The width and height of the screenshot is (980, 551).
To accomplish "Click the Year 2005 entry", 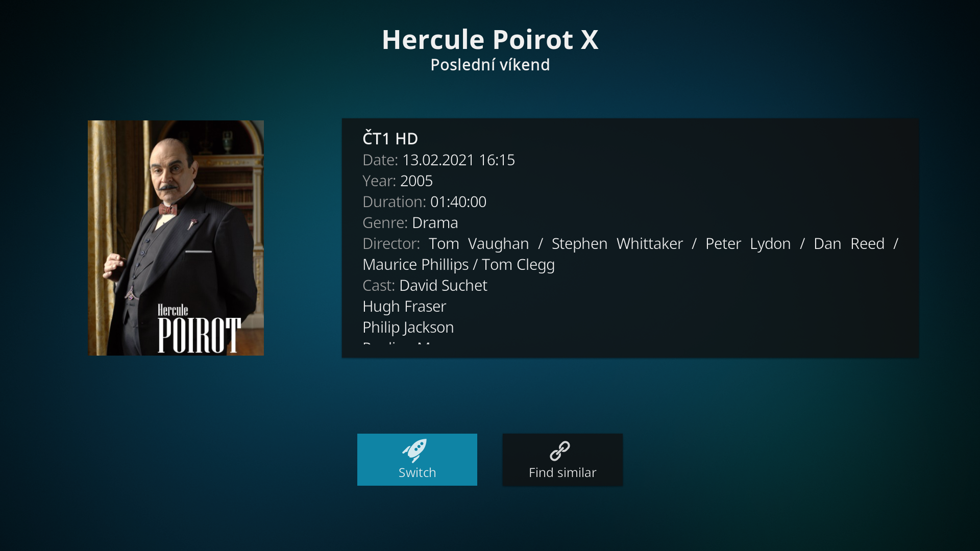I will 397,181.
